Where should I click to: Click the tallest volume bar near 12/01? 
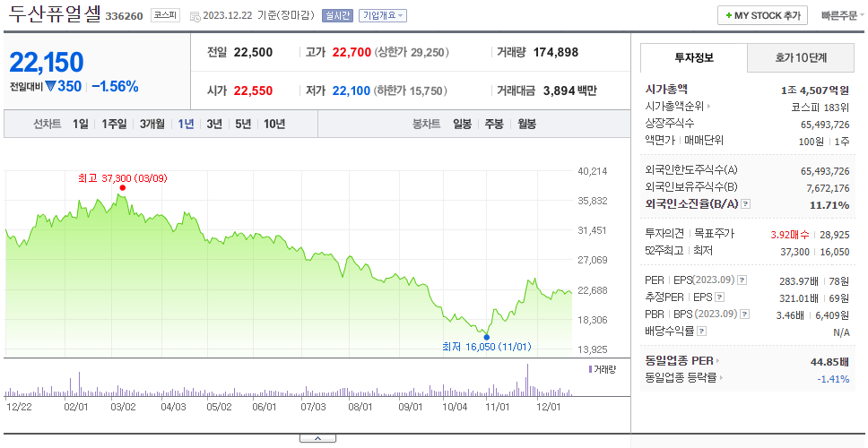[x=527, y=380]
